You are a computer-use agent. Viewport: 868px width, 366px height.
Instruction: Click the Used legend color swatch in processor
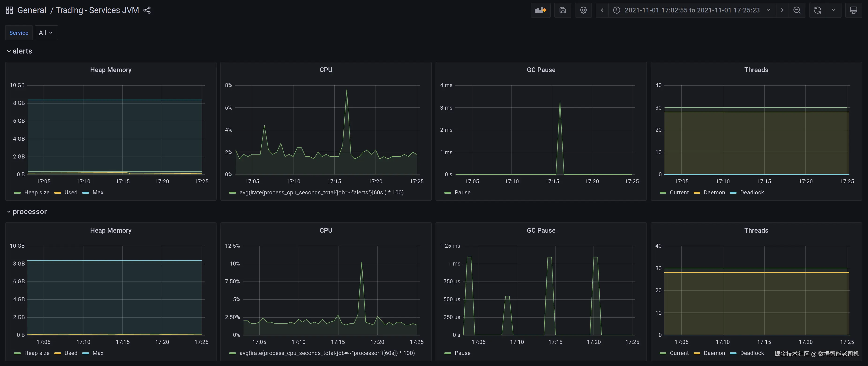pyautogui.click(x=58, y=353)
